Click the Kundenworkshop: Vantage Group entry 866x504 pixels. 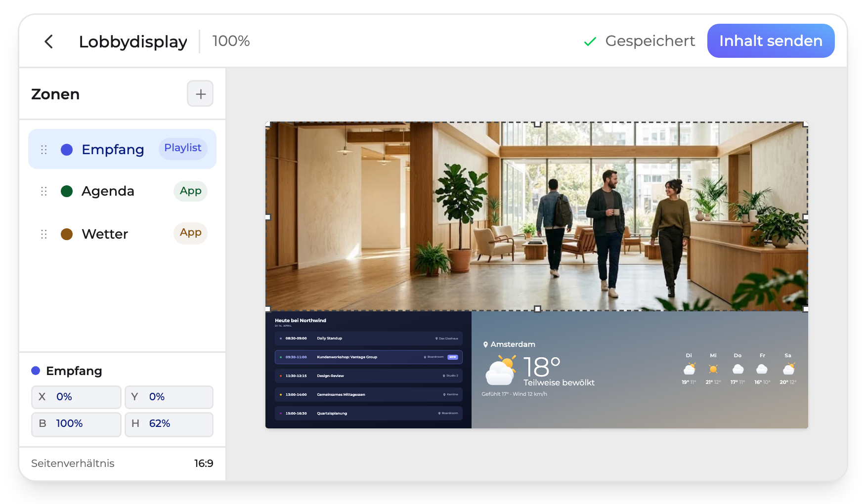pos(368,357)
